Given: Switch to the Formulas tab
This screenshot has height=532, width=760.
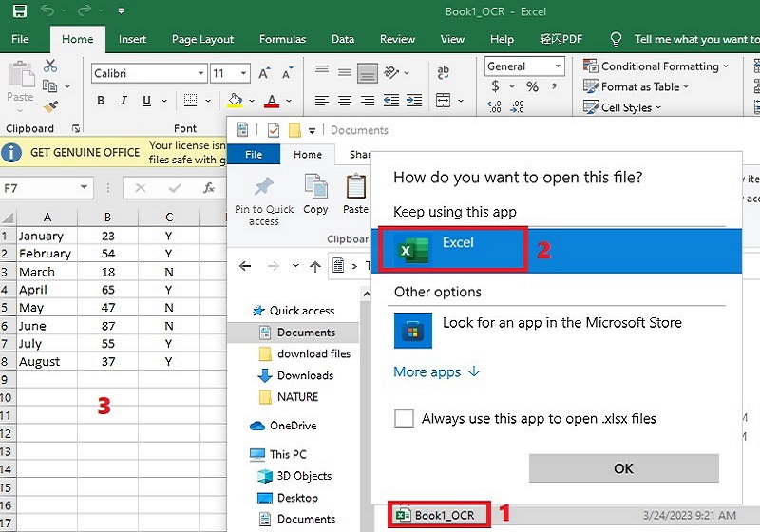Looking at the screenshot, I should (282, 39).
